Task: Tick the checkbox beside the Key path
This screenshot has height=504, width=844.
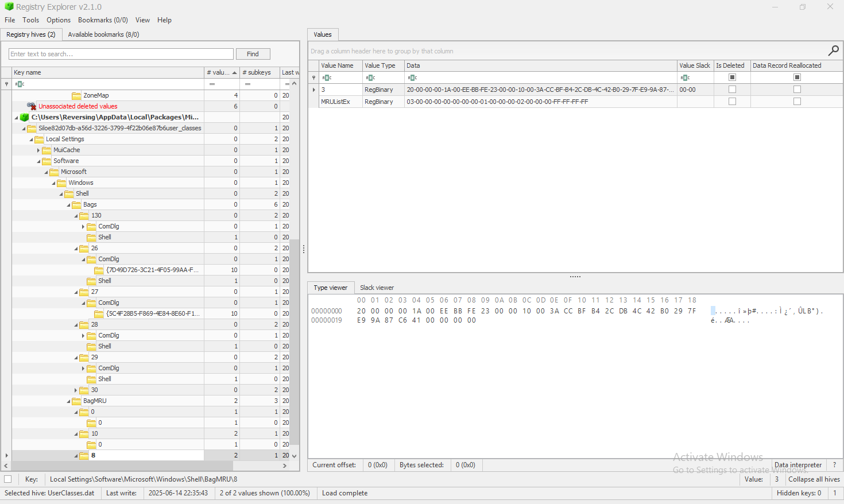Action: [x=8, y=479]
